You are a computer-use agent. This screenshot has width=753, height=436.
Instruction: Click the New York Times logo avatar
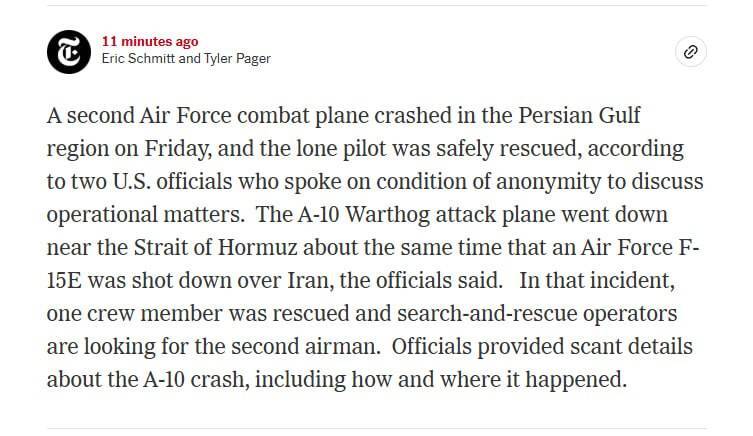click(x=69, y=52)
